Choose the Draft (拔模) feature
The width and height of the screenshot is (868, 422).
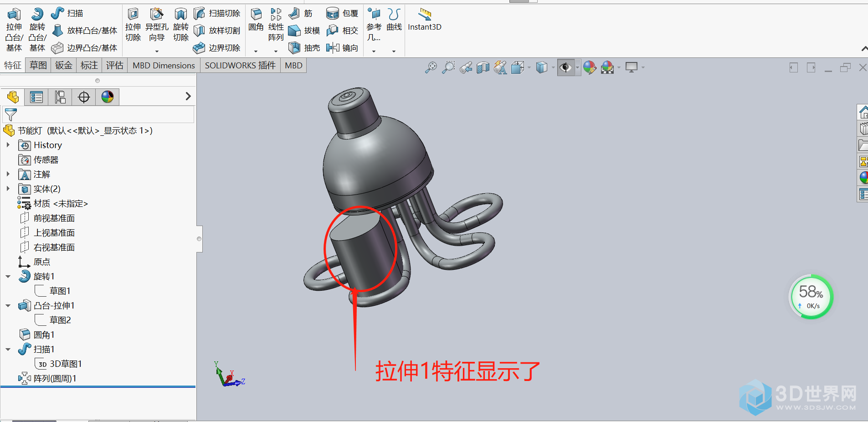tap(304, 31)
